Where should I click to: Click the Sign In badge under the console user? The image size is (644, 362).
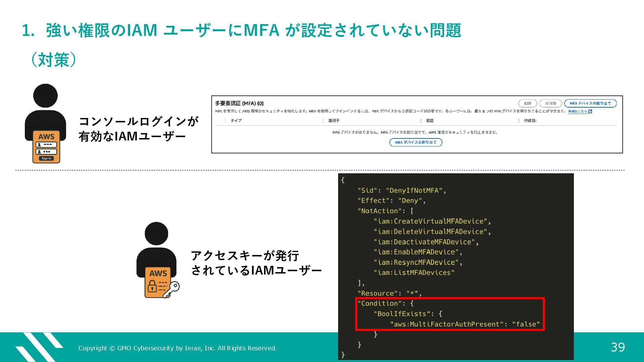coord(46,158)
